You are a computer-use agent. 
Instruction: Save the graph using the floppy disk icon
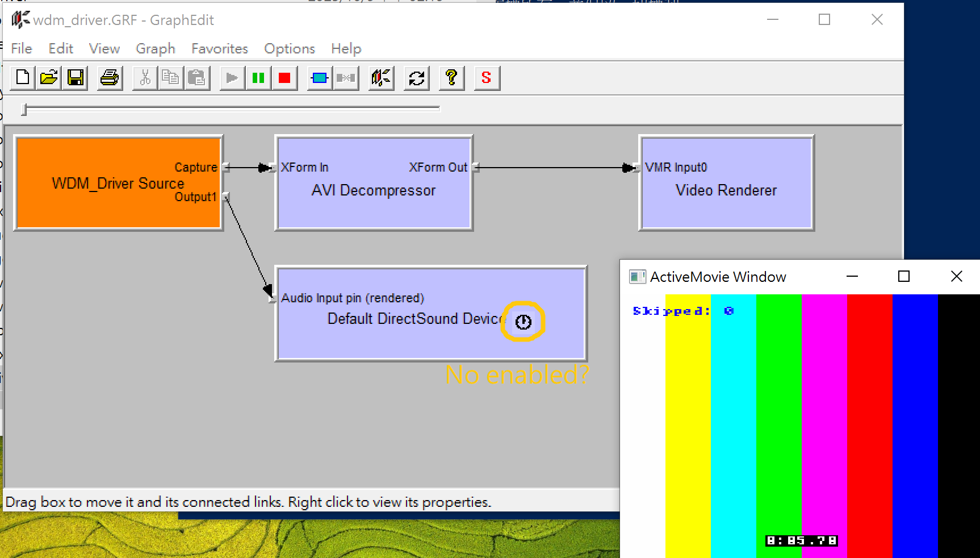tap(75, 78)
